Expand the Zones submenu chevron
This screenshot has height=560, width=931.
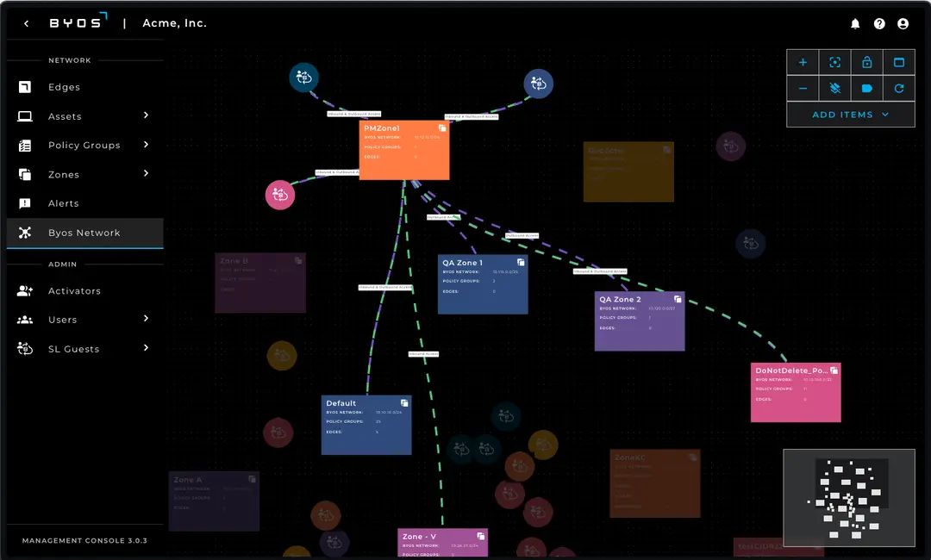[146, 173]
